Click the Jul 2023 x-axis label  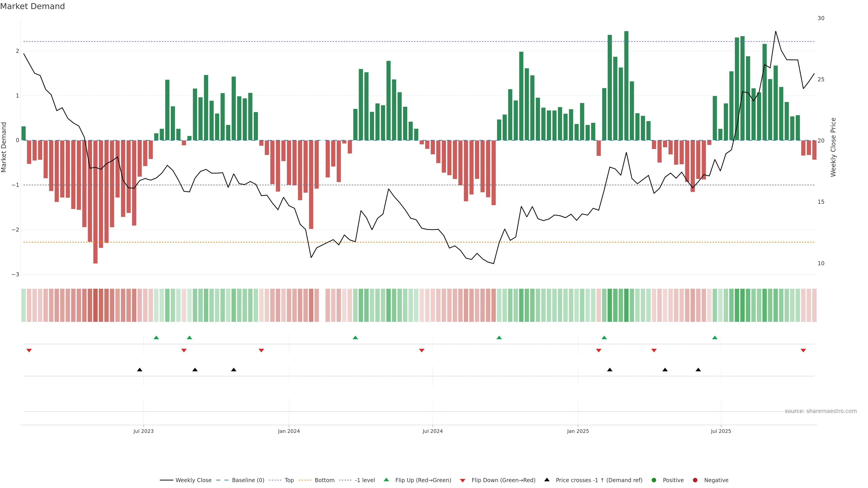pos(143,431)
